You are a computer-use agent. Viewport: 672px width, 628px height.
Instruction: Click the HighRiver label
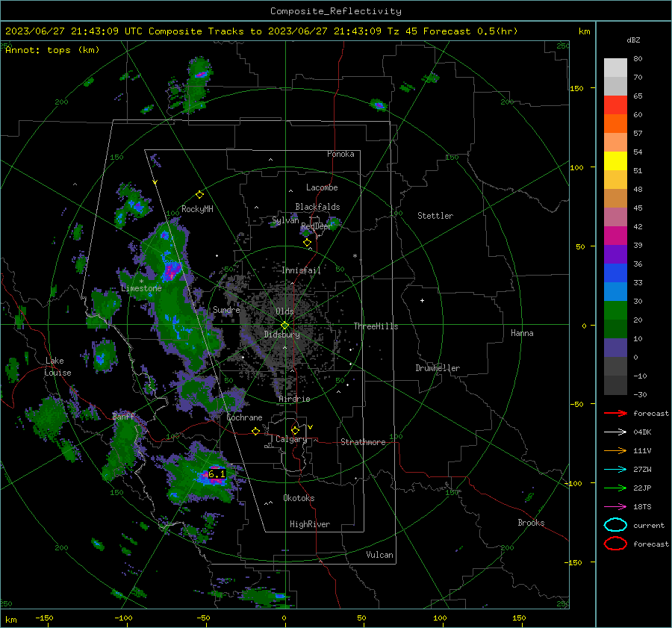(310, 524)
